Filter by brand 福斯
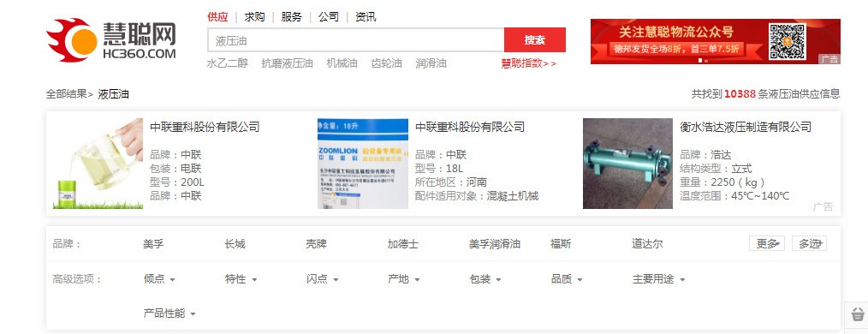868x334 pixels. click(x=561, y=244)
